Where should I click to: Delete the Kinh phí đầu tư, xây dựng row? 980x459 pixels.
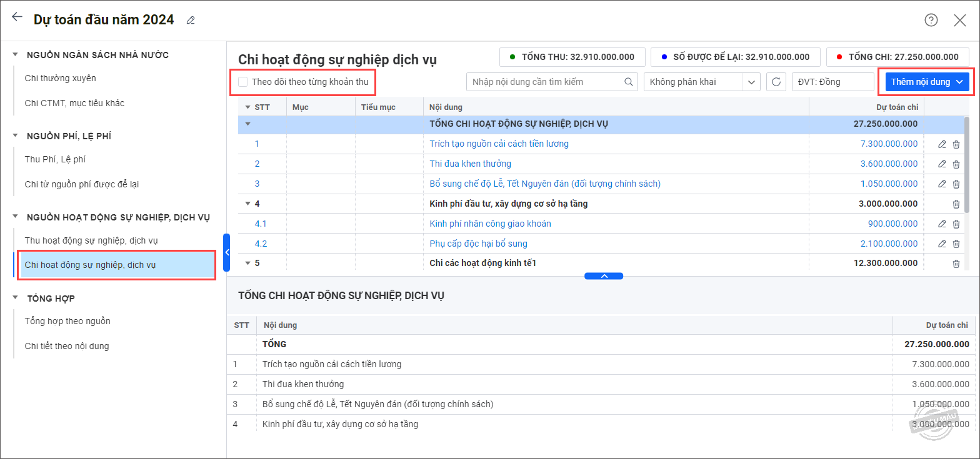(956, 204)
